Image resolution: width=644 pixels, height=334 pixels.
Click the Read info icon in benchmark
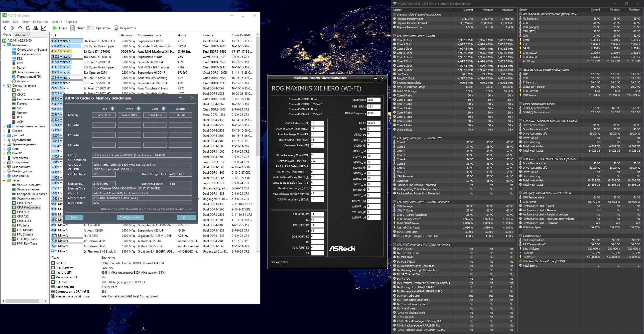(x=112, y=108)
